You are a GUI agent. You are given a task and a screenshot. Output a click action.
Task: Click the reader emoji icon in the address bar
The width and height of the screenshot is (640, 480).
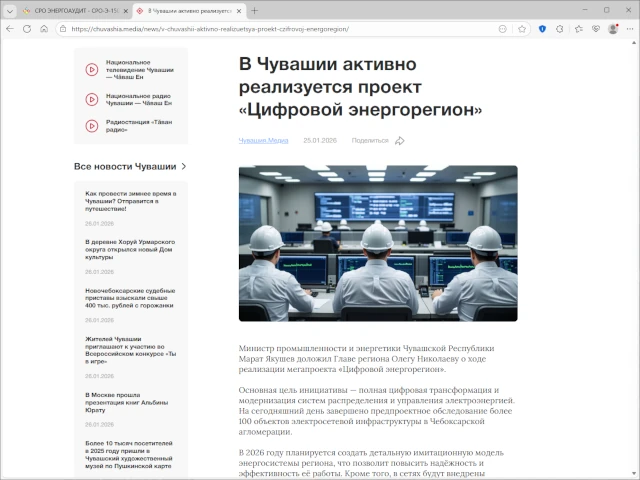click(503, 29)
